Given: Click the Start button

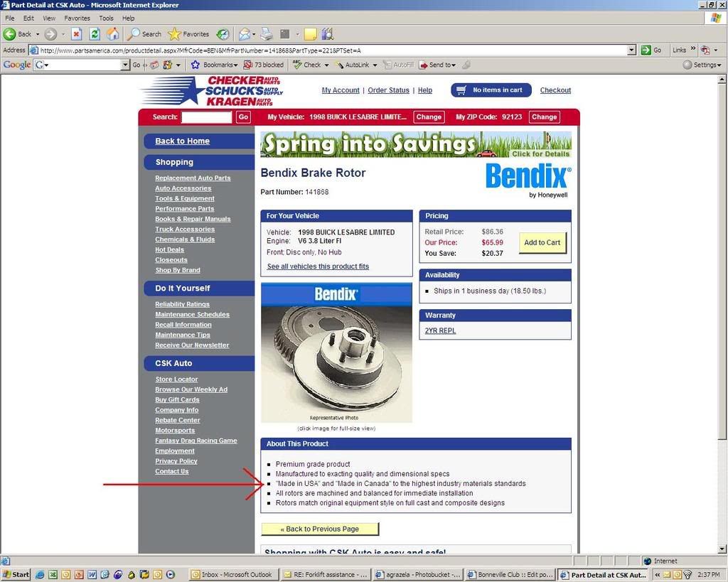Looking at the screenshot, I should (x=16, y=575).
